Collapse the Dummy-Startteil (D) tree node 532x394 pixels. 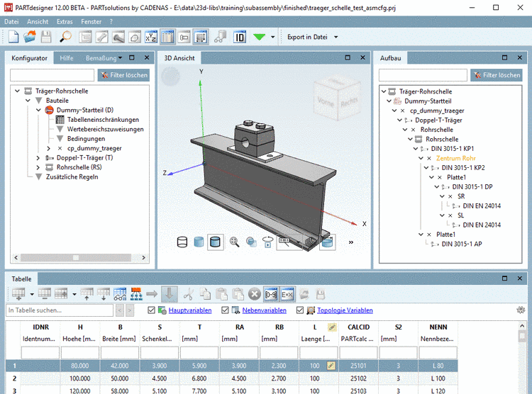point(39,111)
